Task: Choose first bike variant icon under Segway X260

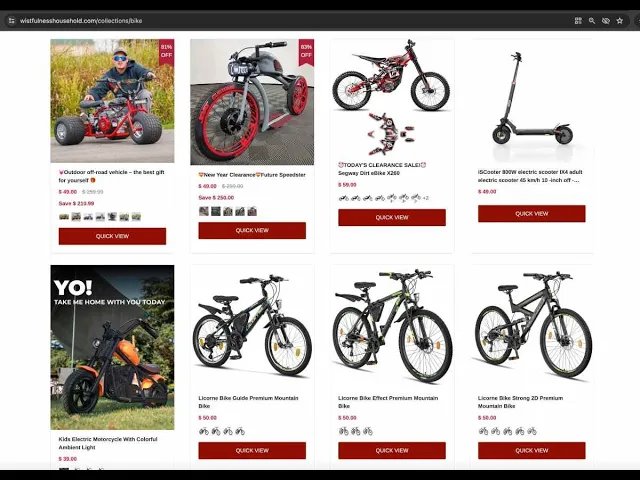Action: [344, 198]
